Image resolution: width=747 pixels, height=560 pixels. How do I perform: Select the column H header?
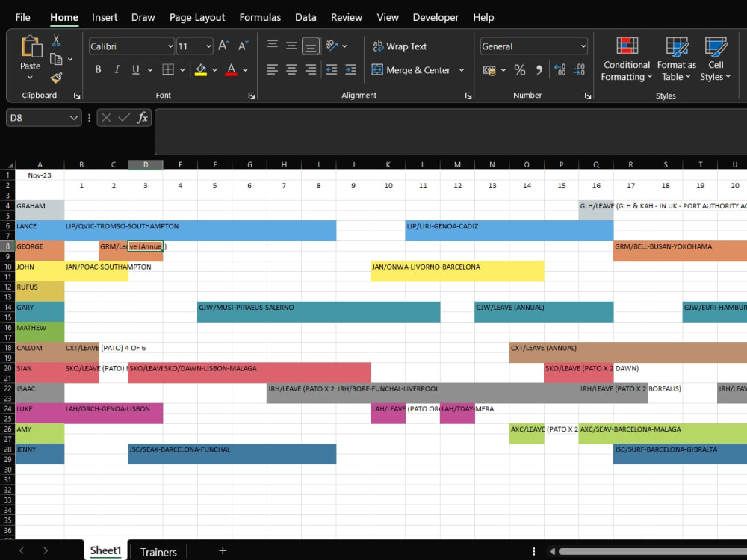[284, 165]
